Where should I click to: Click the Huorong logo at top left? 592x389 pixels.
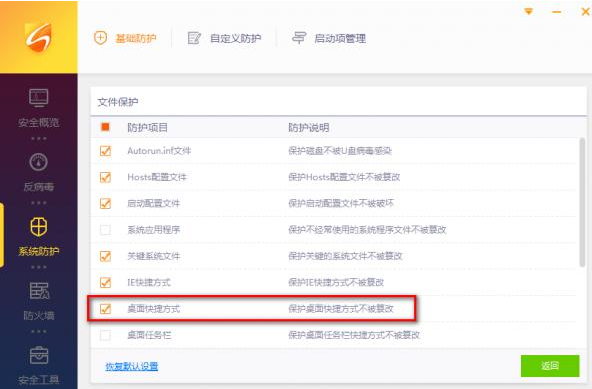click(38, 37)
